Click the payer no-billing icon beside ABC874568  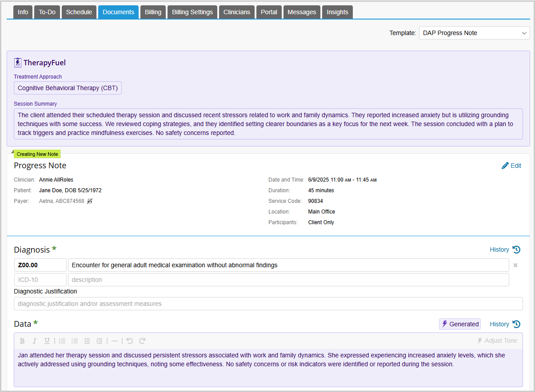[x=90, y=201]
